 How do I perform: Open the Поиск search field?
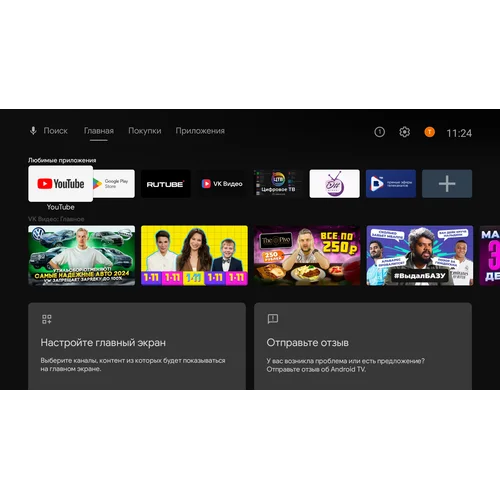pos(55,131)
